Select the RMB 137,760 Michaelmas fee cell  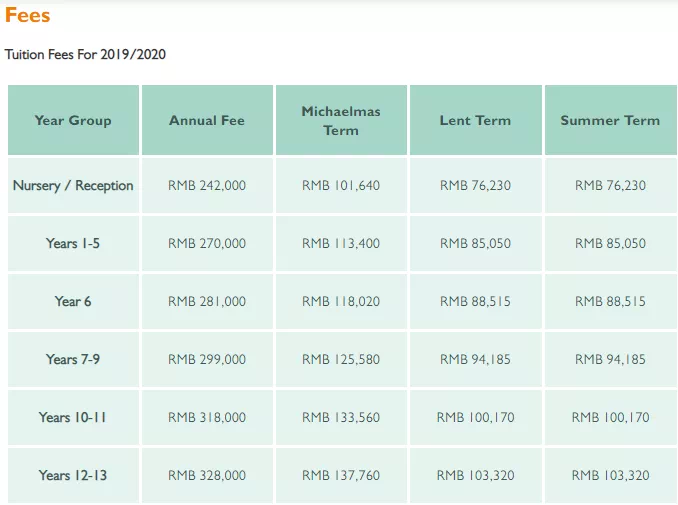click(x=341, y=475)
